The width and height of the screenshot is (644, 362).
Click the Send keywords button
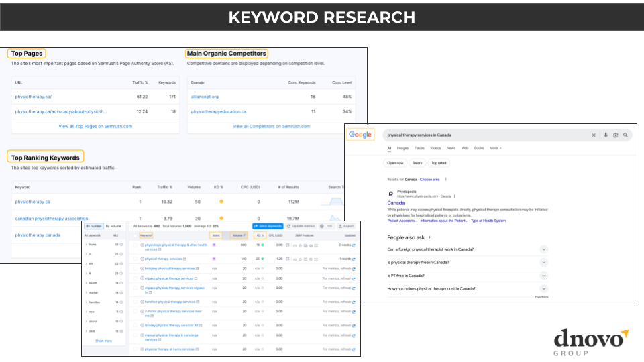pyautogui.click(x=268, y=226)
